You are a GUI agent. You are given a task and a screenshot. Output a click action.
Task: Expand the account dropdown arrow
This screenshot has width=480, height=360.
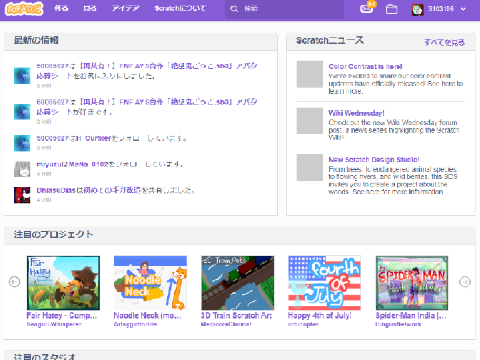tap(463, 9)
